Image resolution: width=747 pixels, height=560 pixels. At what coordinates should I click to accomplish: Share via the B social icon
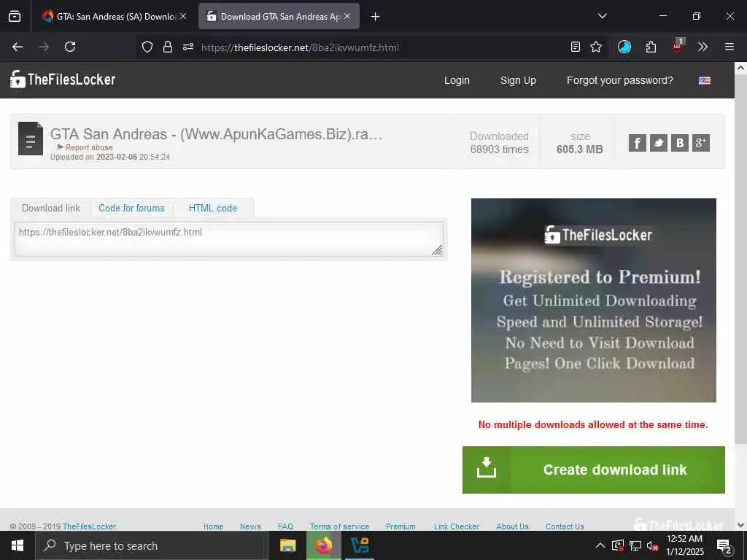point(680,143)
